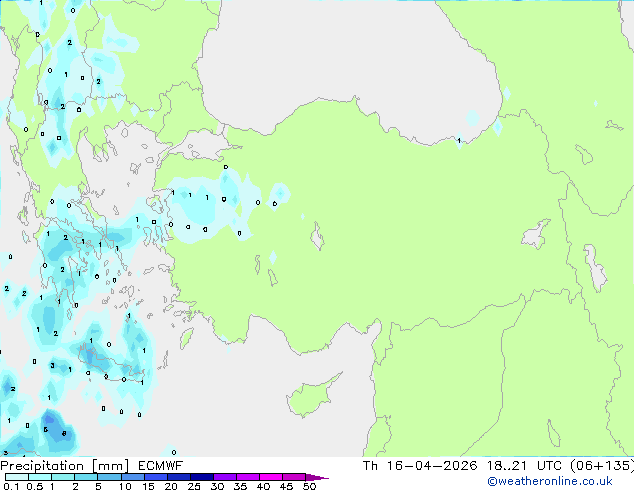The height and width of the screenshot is (490, 634).
Task: Click the date text '16-04-2026'
Action: click(x=432, y=466)
